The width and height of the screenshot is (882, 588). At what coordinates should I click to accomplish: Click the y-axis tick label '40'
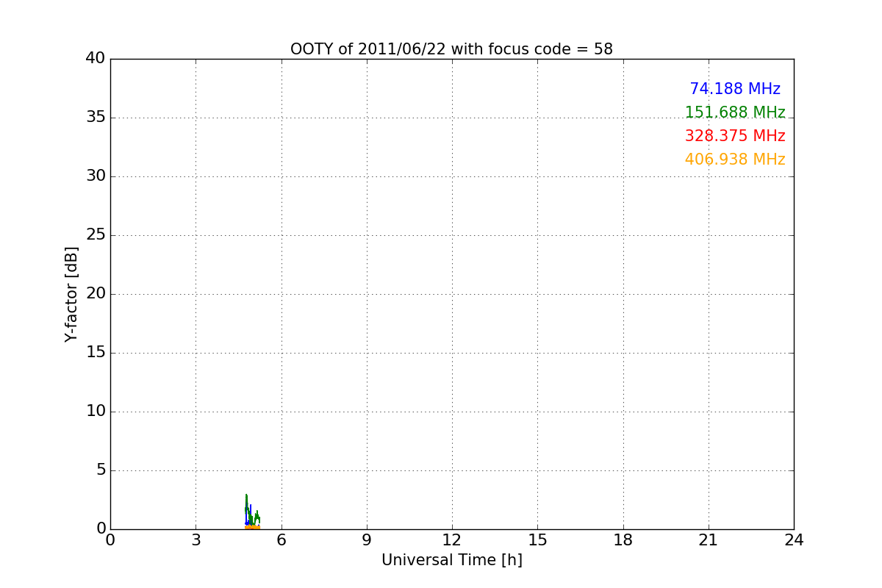click(96, 59)
